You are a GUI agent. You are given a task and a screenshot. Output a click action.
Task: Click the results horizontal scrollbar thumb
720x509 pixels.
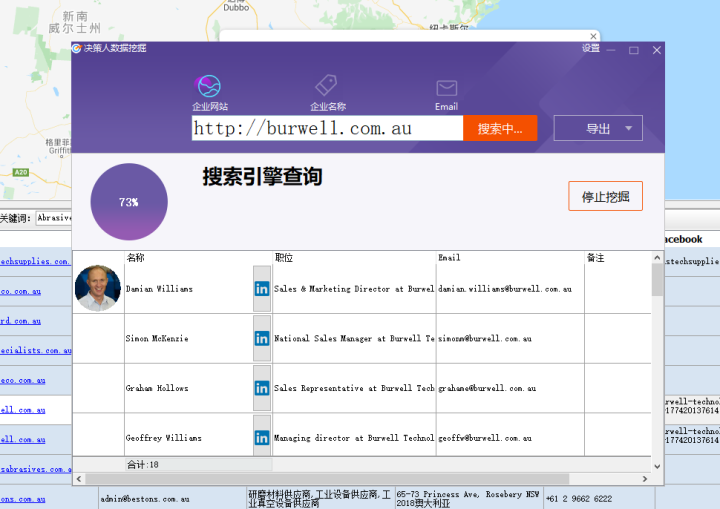pos(327,479)
